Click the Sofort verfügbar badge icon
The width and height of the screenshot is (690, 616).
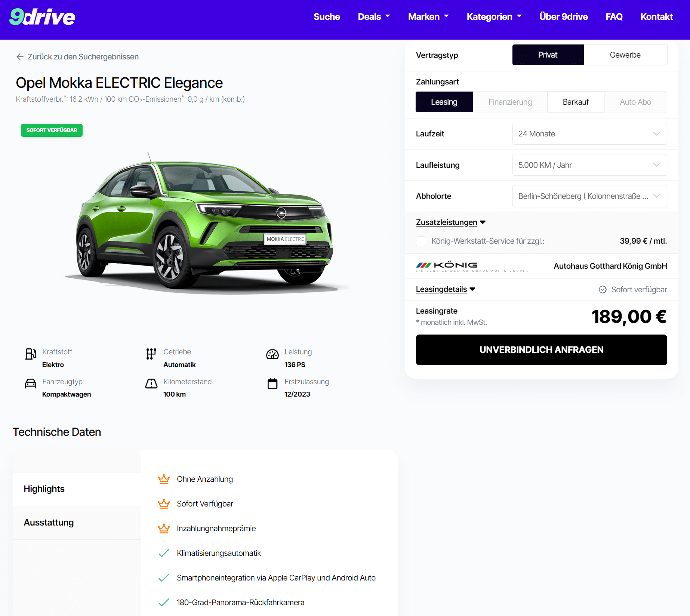click(603, 289)
